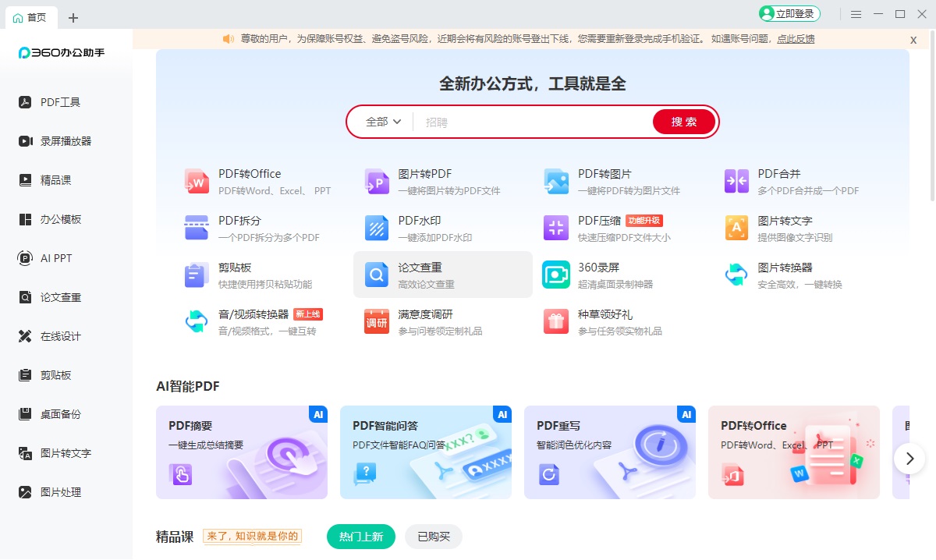Click the 快速压缩PDF文件大小 description text
Viewport: 936px width, 560px height.
click(624, 238)
